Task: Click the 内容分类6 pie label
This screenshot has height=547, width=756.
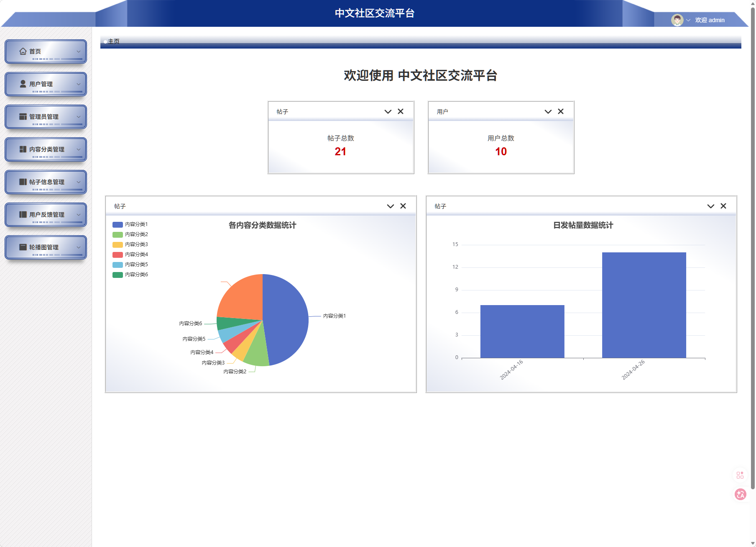Action: tap(191, 324)
